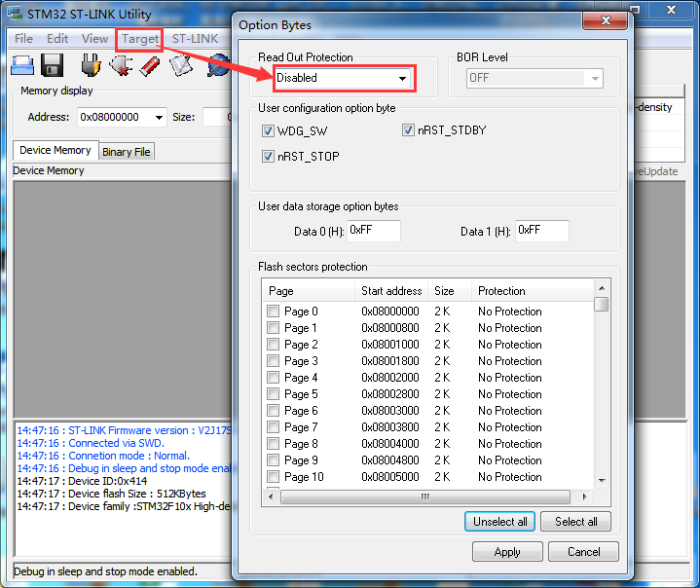Screen dimensions: 700x588
Task: Click the Page 5 No Protection cell
Action: point(510,394)
